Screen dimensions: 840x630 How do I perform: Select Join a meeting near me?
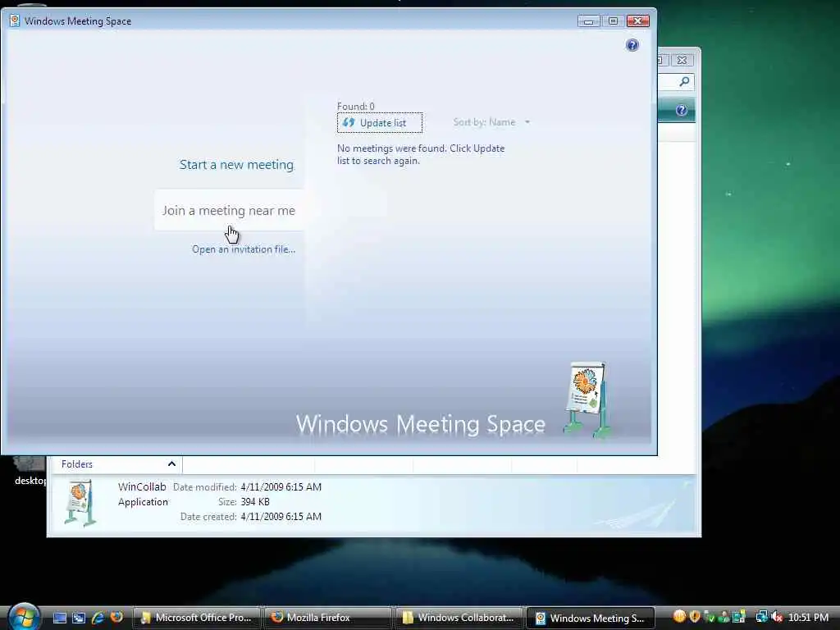pos(229,211)
